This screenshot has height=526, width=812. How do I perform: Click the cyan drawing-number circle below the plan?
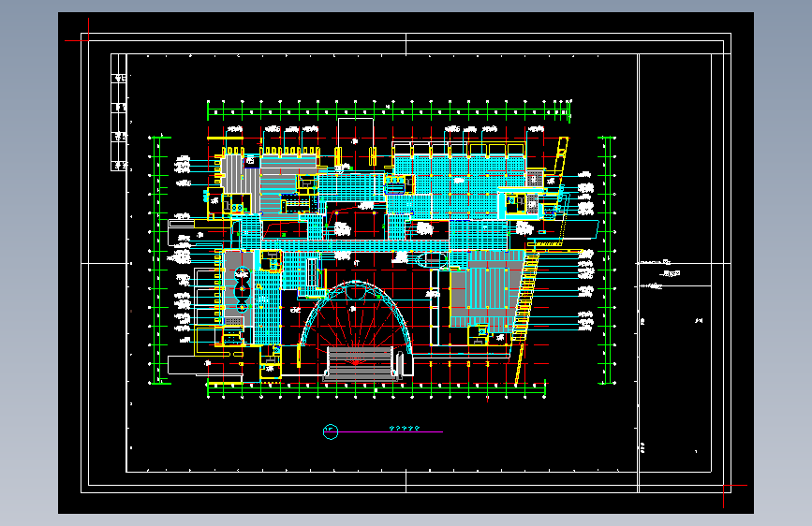point(331,431)
